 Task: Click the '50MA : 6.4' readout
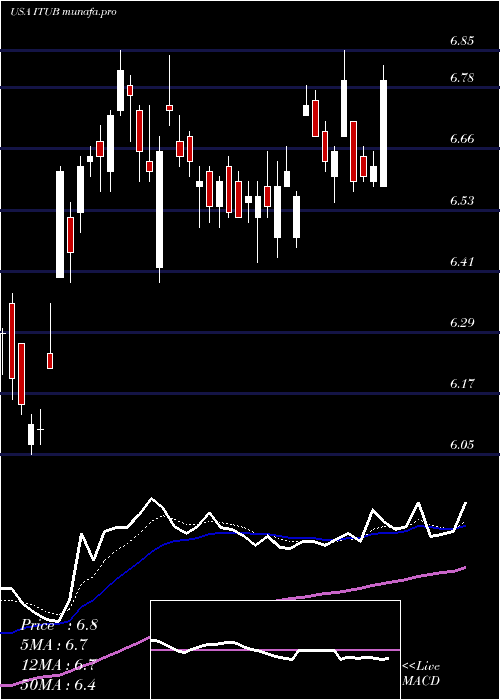point(59,685)
